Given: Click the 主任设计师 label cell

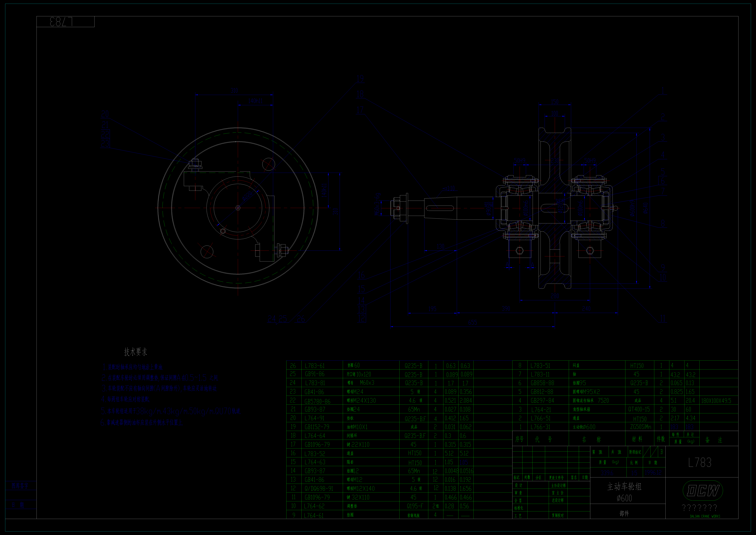Looking at the screenshot, I should pos(558,486).
